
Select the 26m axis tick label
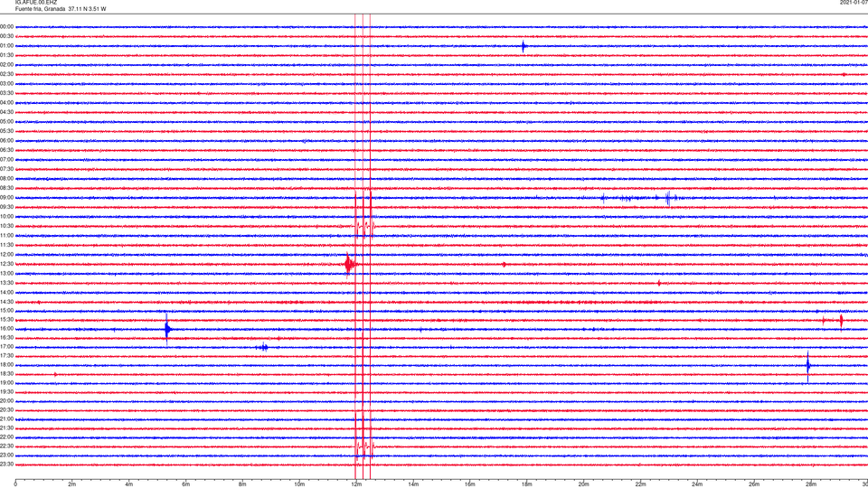[x=754, y=484]
